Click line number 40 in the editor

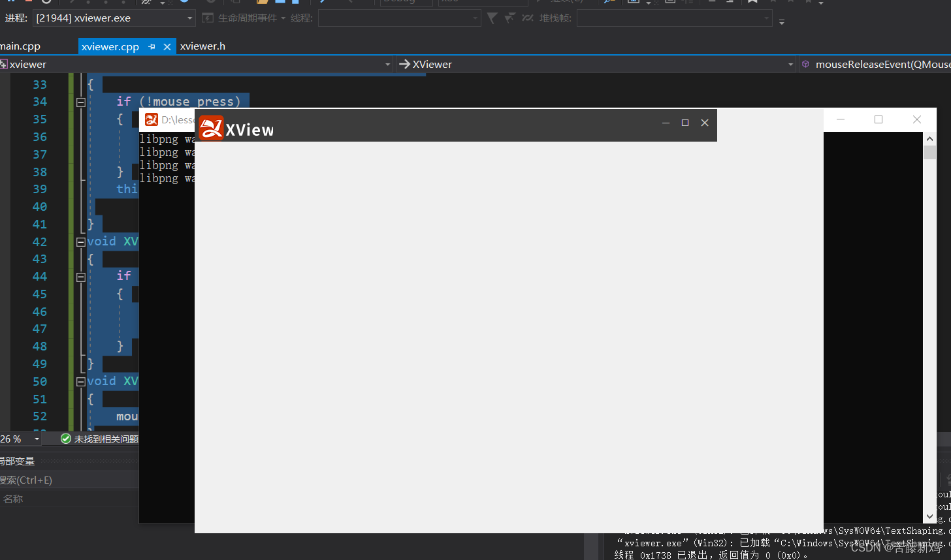40,206
